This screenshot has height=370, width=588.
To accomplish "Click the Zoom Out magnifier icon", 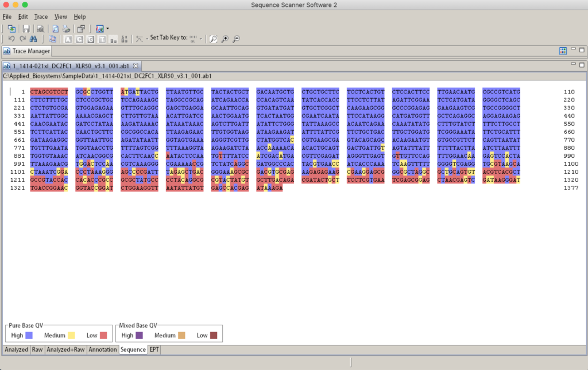I will (x=236, y=39).
